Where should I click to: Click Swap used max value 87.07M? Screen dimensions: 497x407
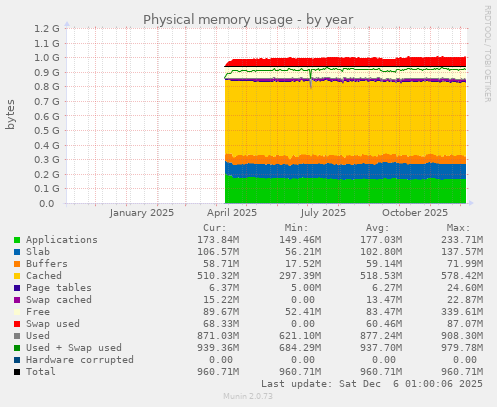[465, 324]
